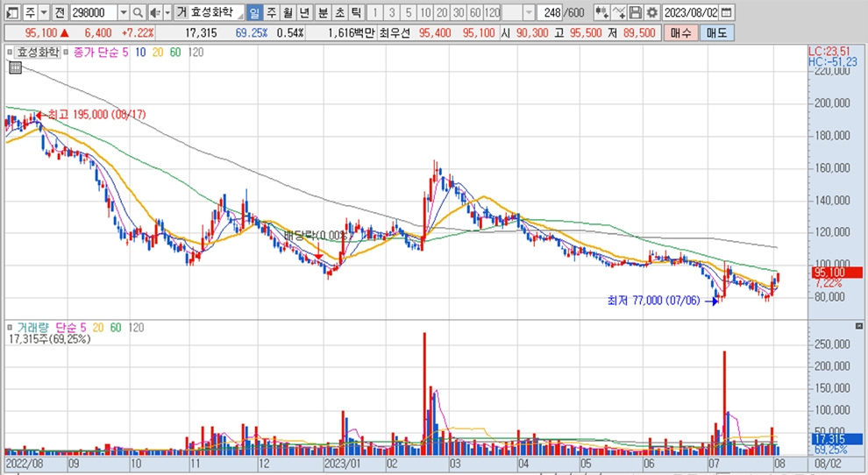Click the add line indicator icon
Viewport: 868px width, 475px height.
coord(619,13)
